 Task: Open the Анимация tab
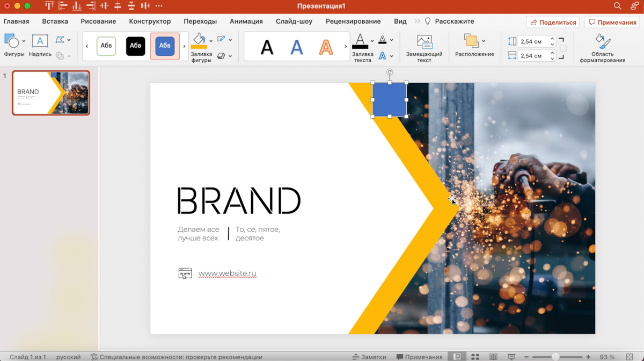(x=246, y=21)
